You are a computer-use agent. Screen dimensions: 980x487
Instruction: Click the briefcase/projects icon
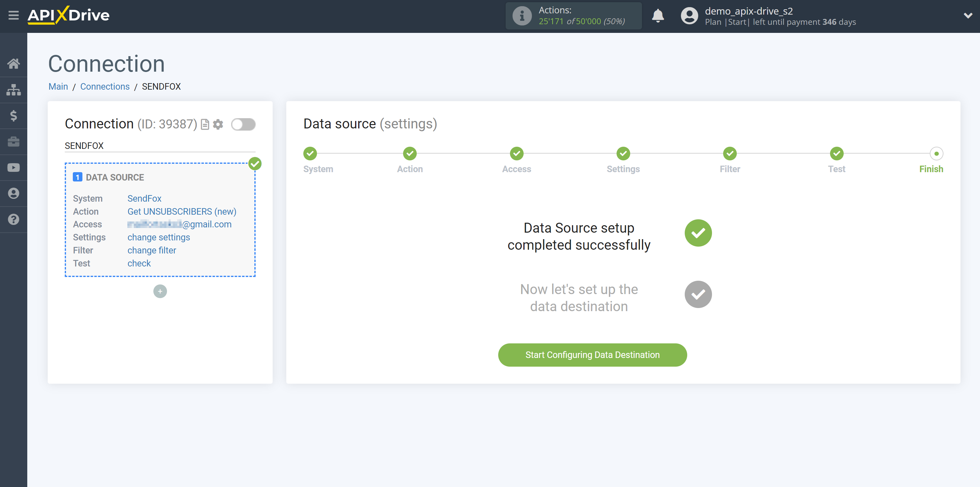[x=14, y=141]
